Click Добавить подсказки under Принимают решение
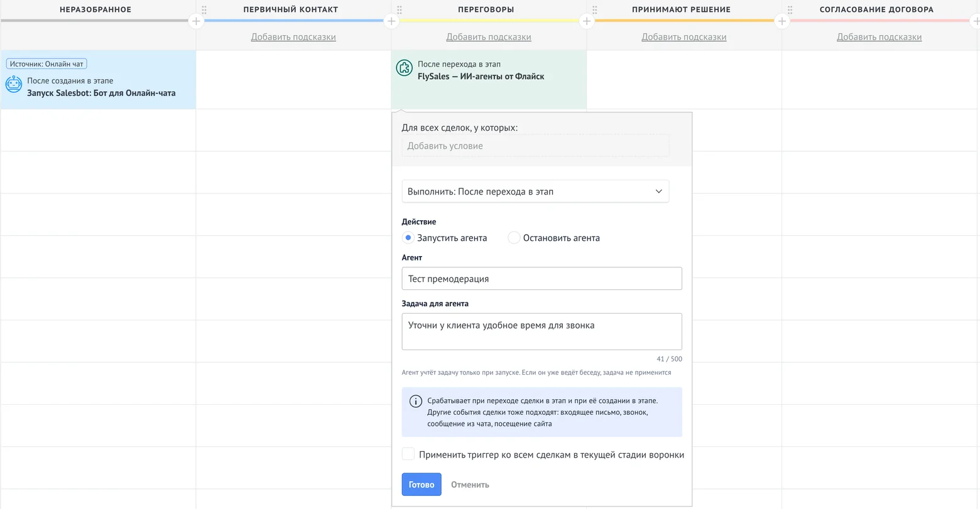This screenshot has height=509, width=980. [684, 37]
